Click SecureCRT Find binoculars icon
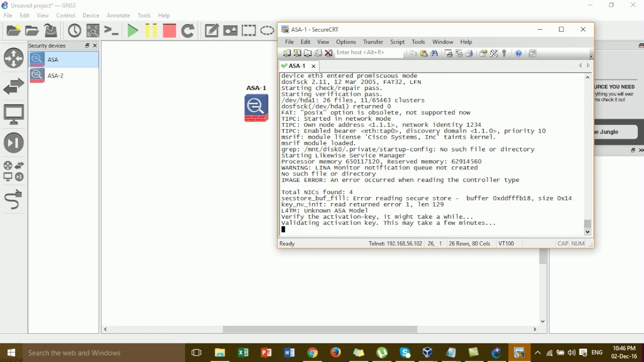Image resolution: width=644 pixels, height=362 pixels. [434, 53]
